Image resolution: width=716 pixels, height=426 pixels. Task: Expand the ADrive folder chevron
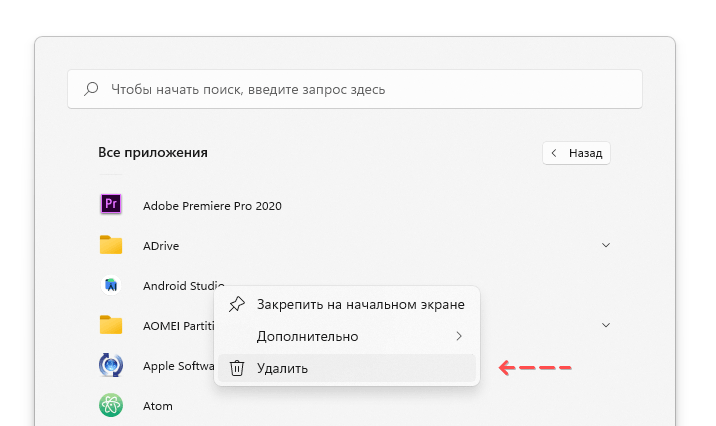click(606, 245)
